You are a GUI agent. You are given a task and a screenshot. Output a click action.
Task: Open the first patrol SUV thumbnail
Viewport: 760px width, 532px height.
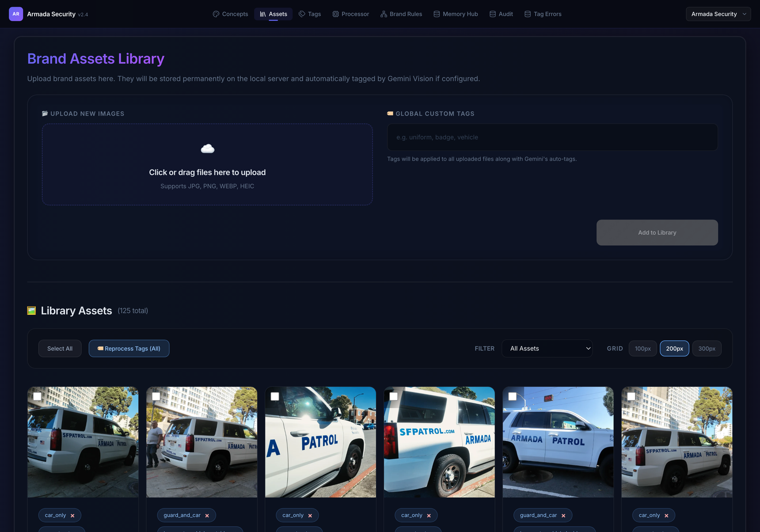click(83, 442)
